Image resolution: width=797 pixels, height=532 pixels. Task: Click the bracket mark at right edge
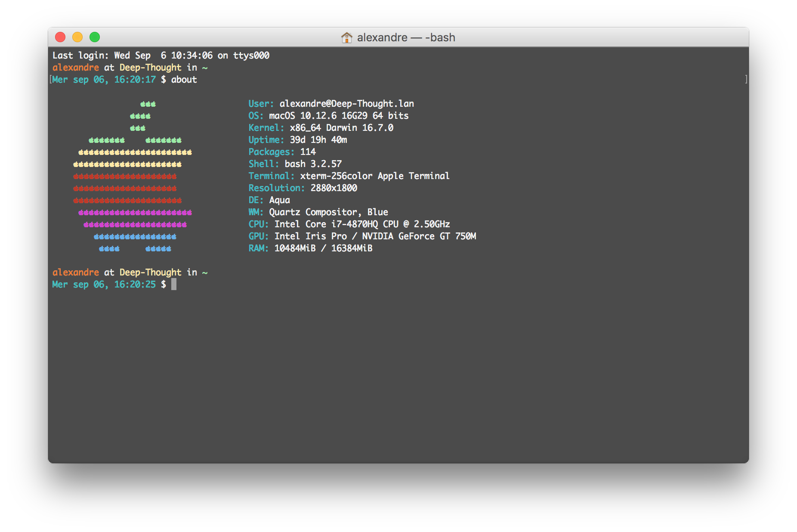(746, 79)
